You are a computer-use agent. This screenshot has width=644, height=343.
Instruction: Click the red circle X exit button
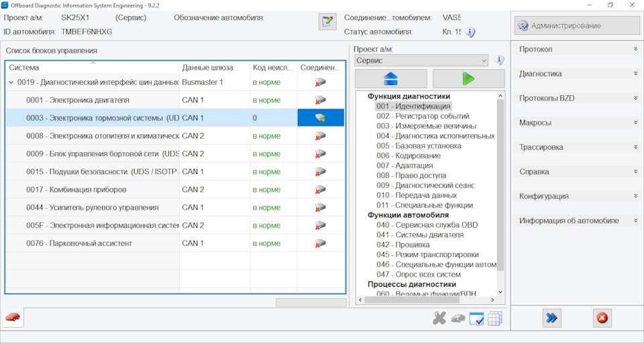coord(602,318)
